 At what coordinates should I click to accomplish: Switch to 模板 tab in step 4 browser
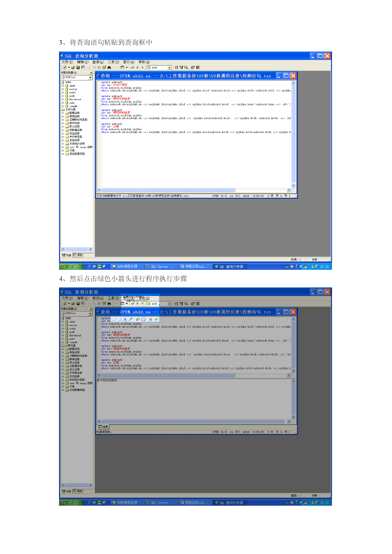pos(78,491)
